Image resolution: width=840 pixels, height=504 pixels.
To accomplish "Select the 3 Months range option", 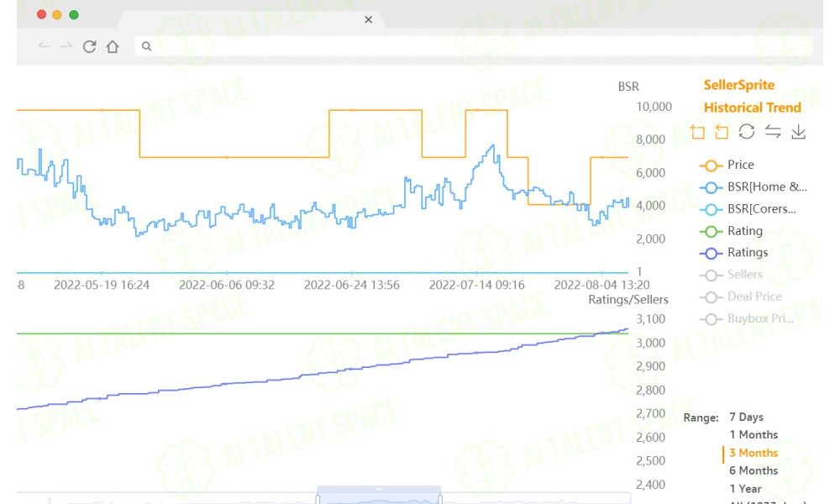I will tap(753, 453).
